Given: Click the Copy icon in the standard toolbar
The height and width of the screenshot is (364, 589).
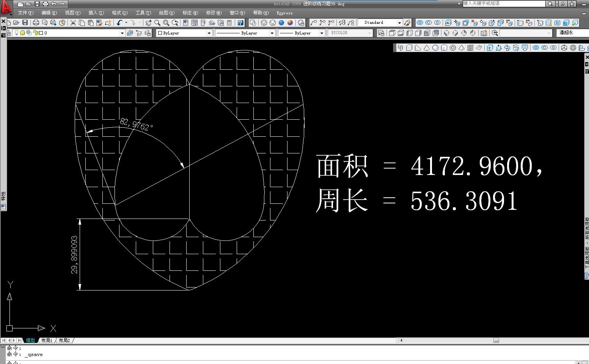Looking at the screenshot, I should 82,23.
